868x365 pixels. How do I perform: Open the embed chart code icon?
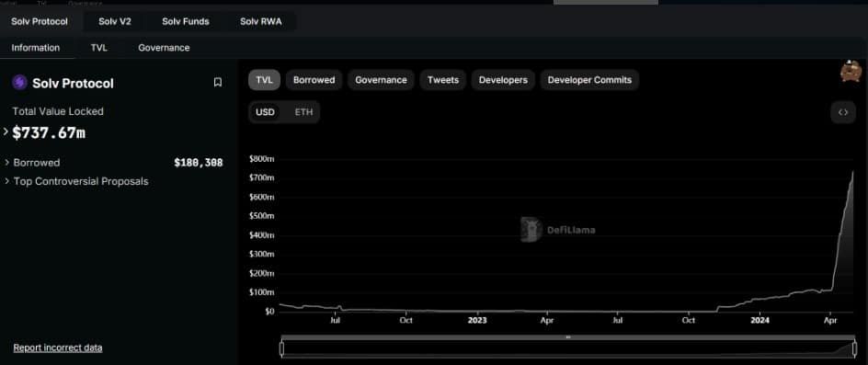click(x=843, y=112)
